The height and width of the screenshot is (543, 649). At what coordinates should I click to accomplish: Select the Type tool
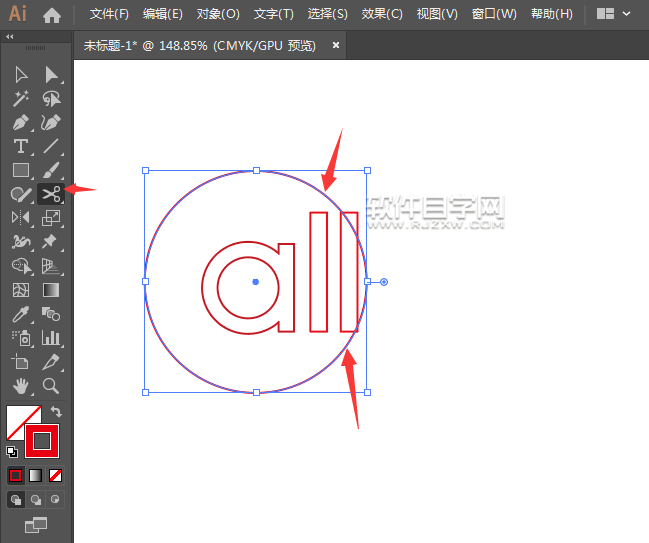[21, 147]
